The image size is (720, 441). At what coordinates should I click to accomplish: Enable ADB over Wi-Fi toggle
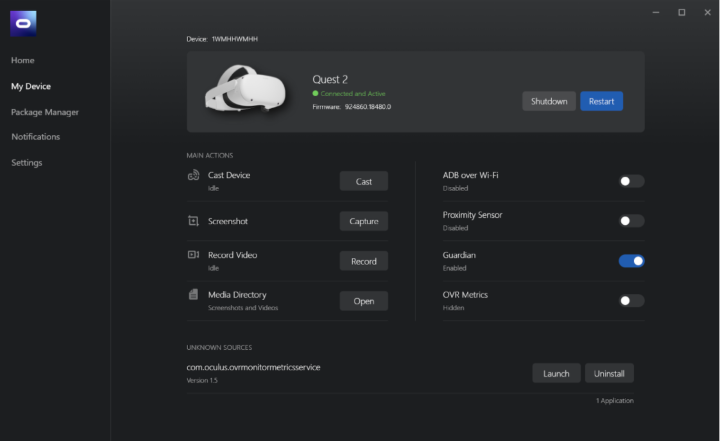(631, 181)
